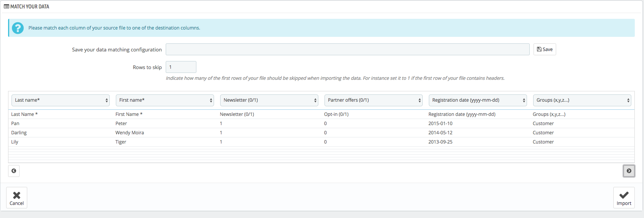
Task: Click the blue question mark help icon
Action: click(x=18, y=28)
